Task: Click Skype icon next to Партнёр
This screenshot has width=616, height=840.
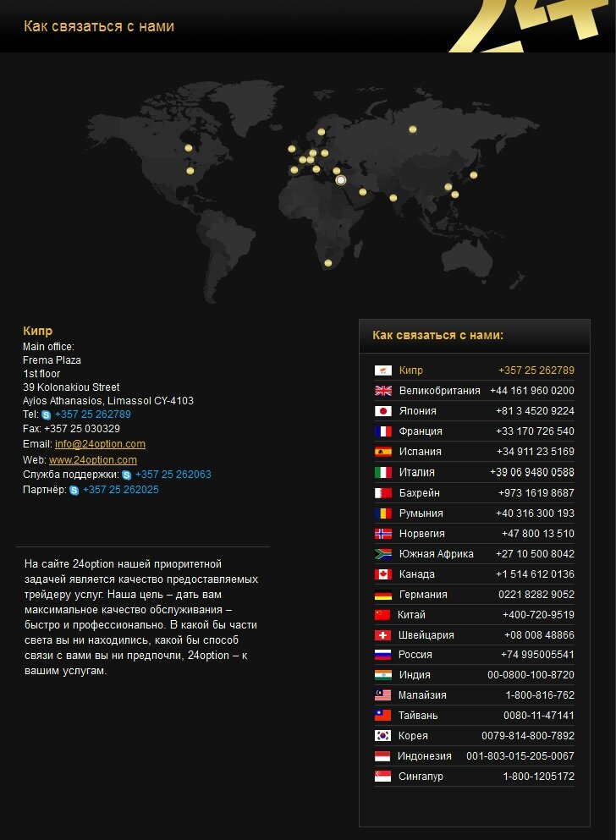Action: tap(74, 490)
